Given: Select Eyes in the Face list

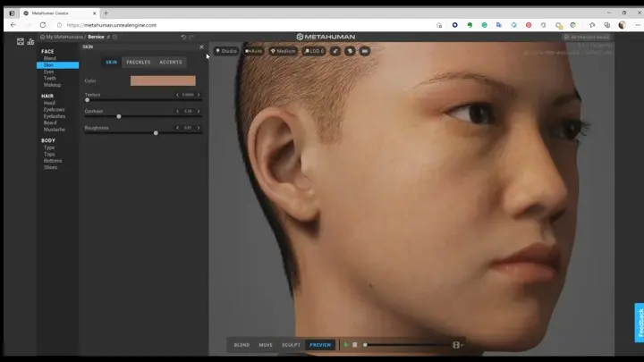Looking at the screenshot, I should [x=49, y=71].
